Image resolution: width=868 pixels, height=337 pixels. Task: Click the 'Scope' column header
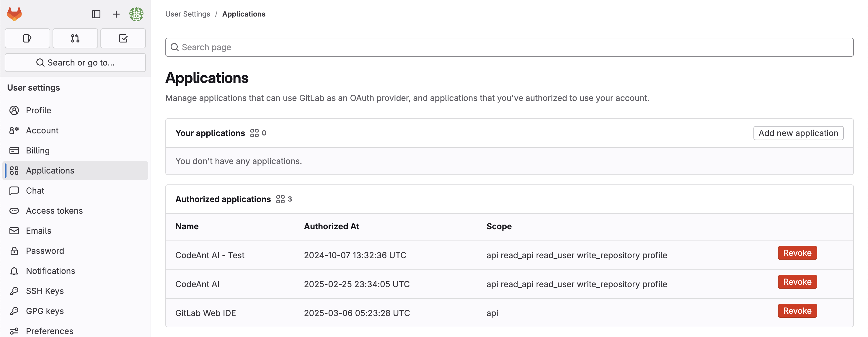click(499, 227)
